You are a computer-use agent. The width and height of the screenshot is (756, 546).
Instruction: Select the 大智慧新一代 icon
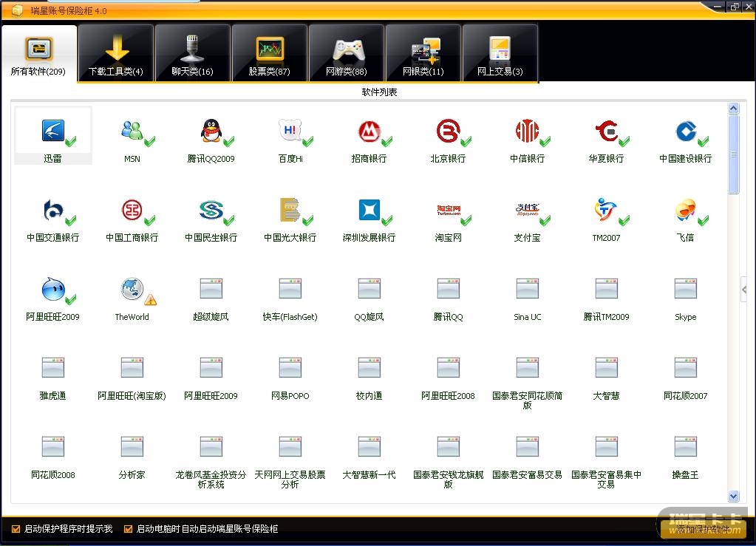[370, 447]
